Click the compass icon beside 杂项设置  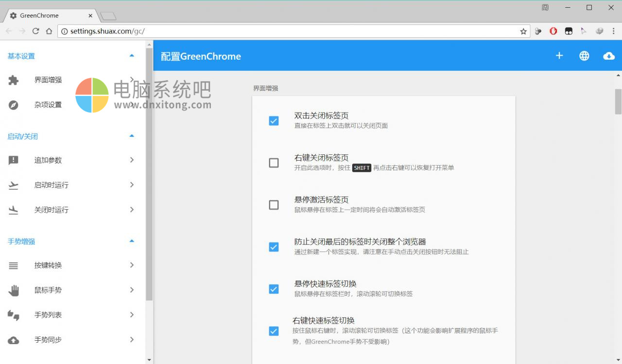(x=14, y=105)
